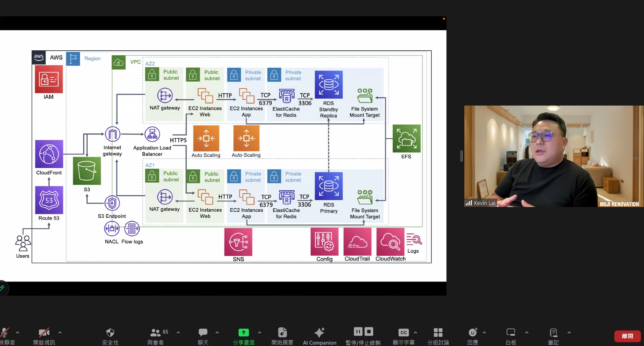Viewport: 644px width, 346px height.
Task: Stop the recording
Action: coord(369,332)
